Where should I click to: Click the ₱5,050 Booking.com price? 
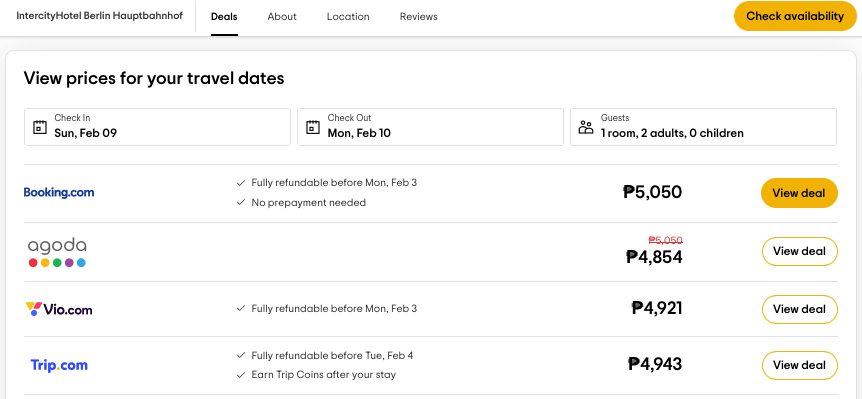653,192
